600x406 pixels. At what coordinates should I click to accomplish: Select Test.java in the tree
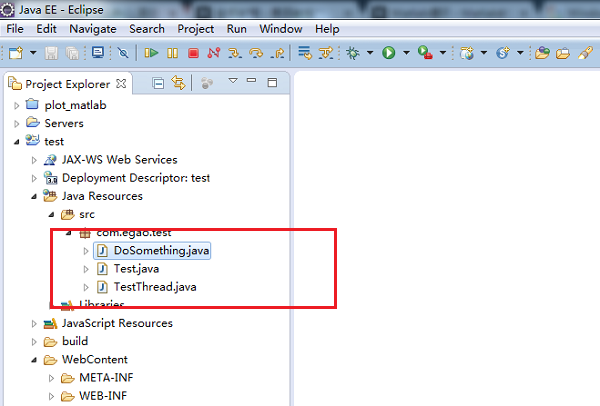coord(136,269)
